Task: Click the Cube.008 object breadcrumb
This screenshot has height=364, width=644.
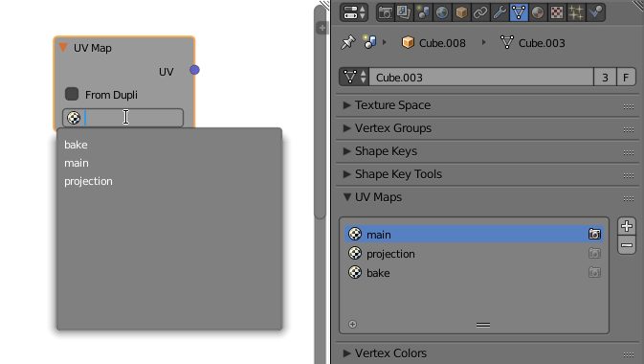Action: [433, 43]
